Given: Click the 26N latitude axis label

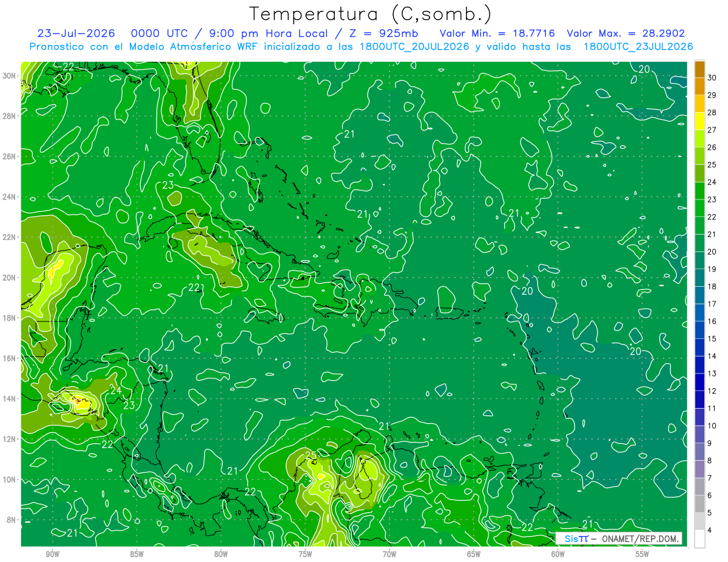Looking at the screenshot, I should point(10,156).
